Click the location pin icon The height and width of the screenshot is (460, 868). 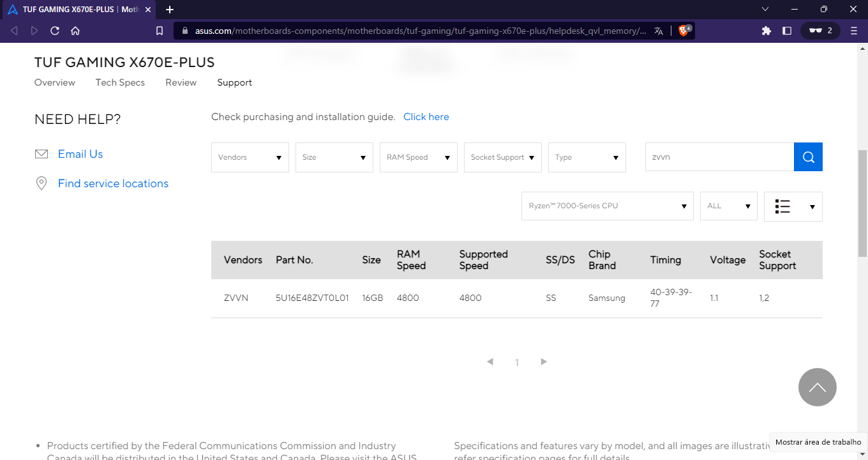[41, 183]
